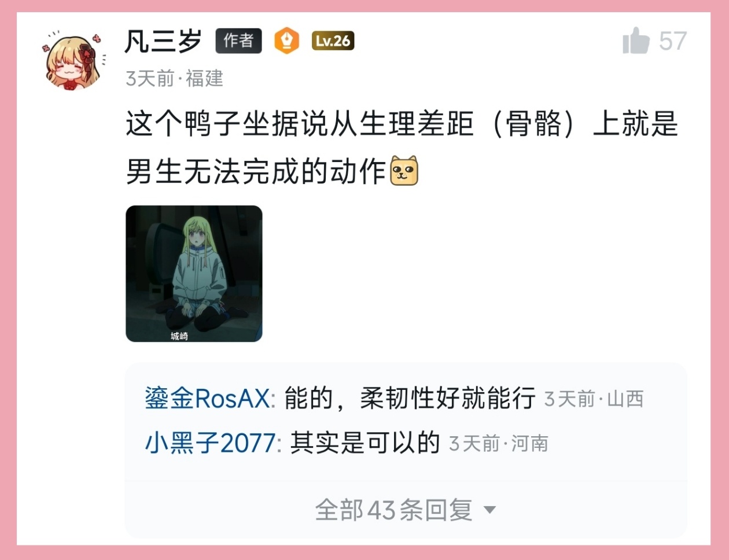Viewport: 729px width, 560px height.
Task: Tap the main comment text about 鸭子坐
Action: 402,148
